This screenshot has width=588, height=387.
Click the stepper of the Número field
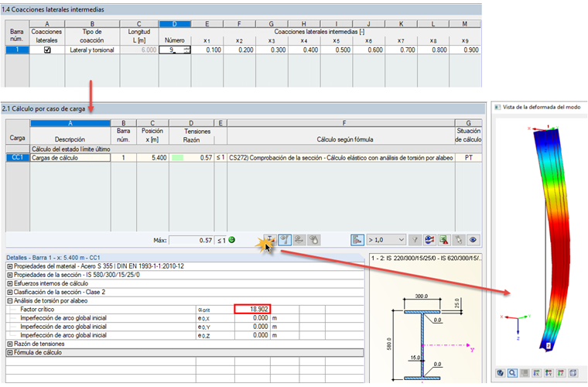186,50
